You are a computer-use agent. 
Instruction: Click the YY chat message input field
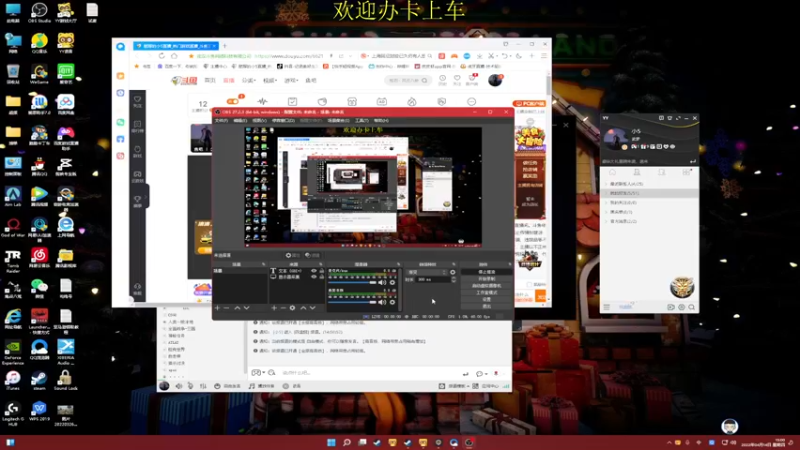367,373
